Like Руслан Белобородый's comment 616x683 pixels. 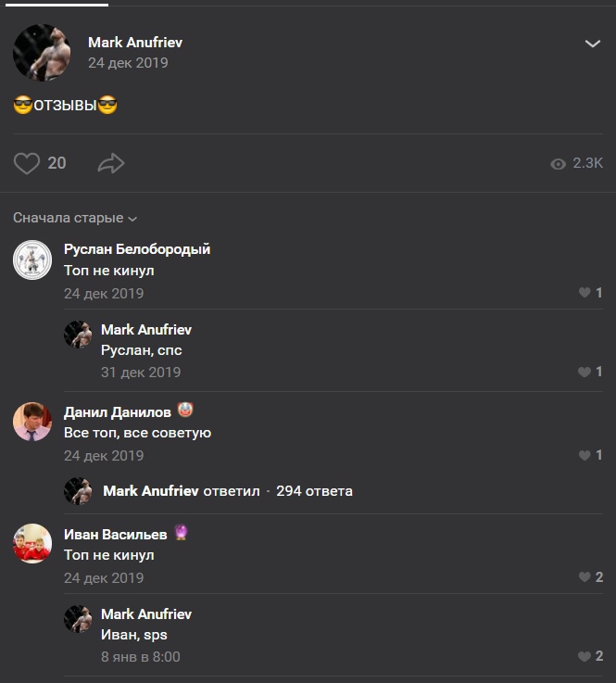(x=585, y=293)
